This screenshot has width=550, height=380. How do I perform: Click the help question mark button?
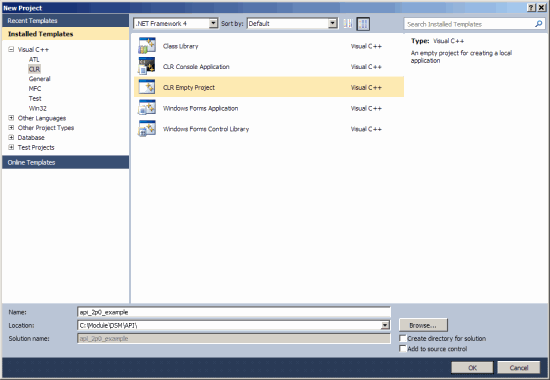531,8
